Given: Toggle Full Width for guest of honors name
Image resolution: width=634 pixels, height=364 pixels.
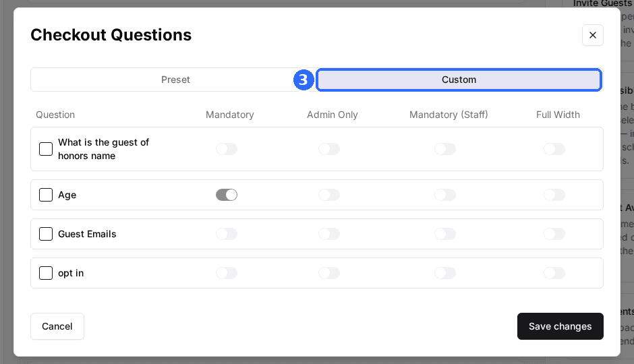Looking at the screenshot, I should pos(554,149).
